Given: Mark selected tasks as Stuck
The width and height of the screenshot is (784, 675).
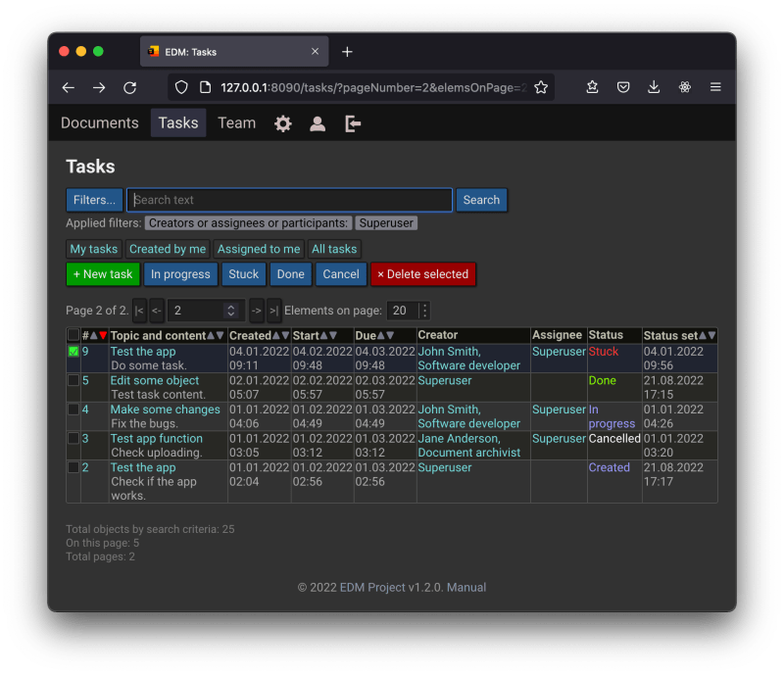Looking at the screenshot, I should [x=243, y=274].
